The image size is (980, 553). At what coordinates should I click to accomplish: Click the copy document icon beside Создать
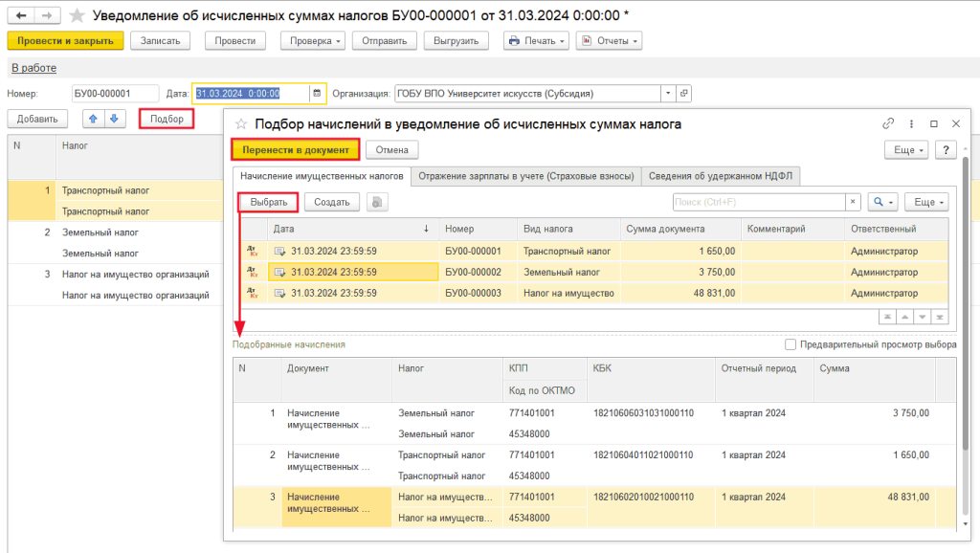coord(377,202)
